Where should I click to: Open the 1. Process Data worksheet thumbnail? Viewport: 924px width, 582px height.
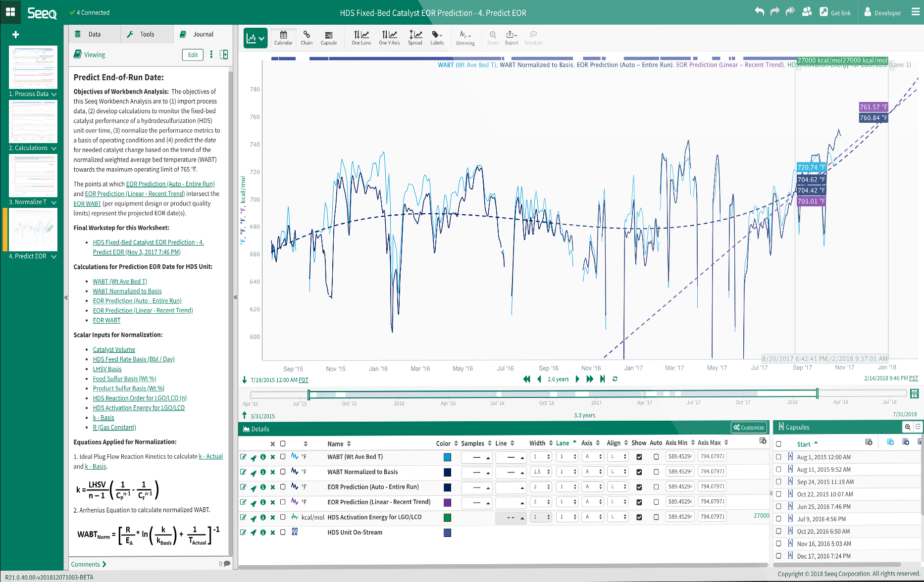(33, 67)
